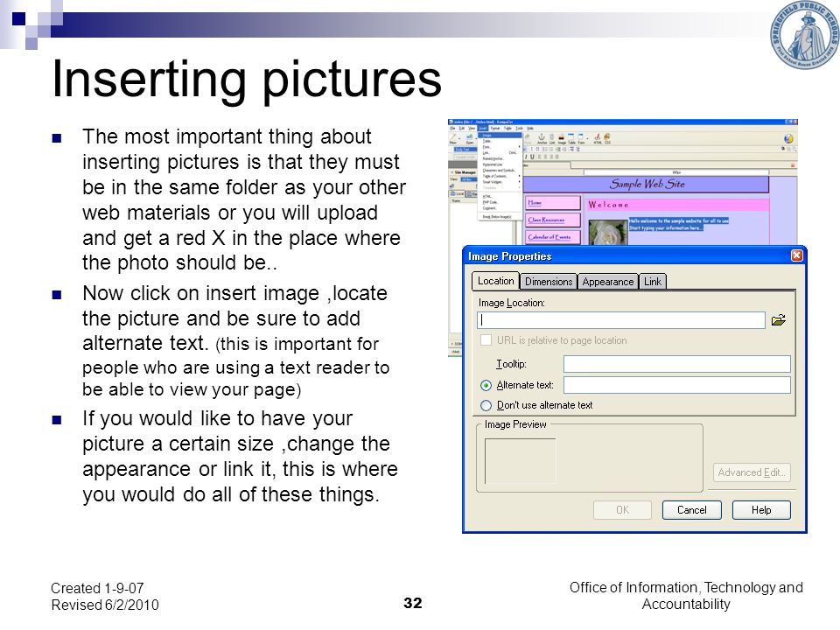This screenshot has width=840, height=630.
Task: Toggle Underline formatting in KompoZer
Action: click(533, 157)
